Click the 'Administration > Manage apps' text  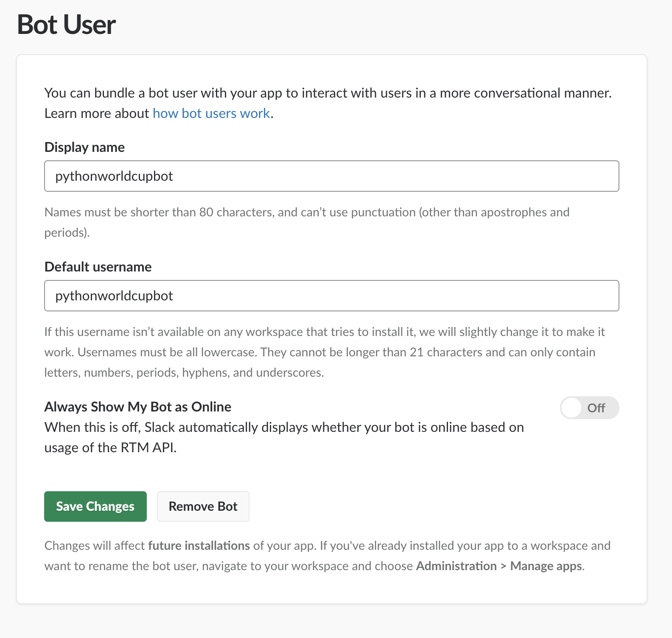click(x=499, y=566)
